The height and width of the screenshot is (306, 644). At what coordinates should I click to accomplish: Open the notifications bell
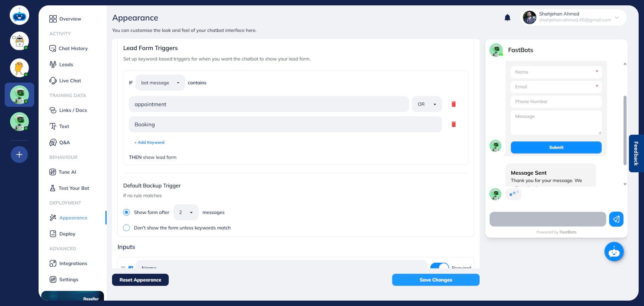coord(507,17)
